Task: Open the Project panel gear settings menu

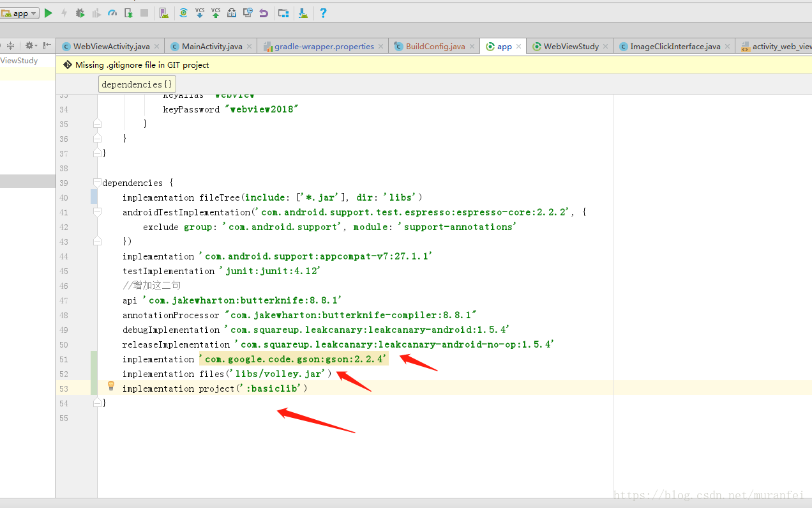Action: click(31, 45)
